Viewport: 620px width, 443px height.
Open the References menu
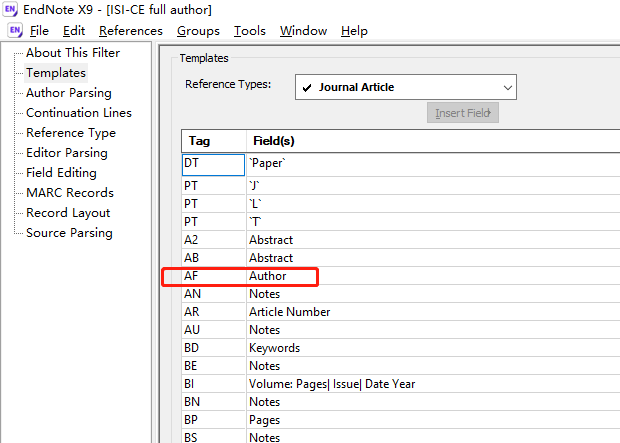pyautogui.click(x=130, y=31)
